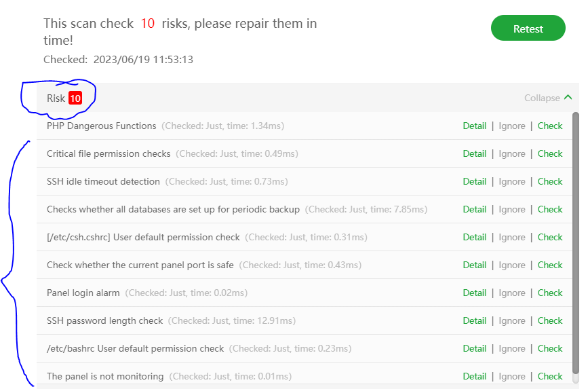Ignore the Panel login alarm risk
Viewport: 588px width, 389px height.
512,293
